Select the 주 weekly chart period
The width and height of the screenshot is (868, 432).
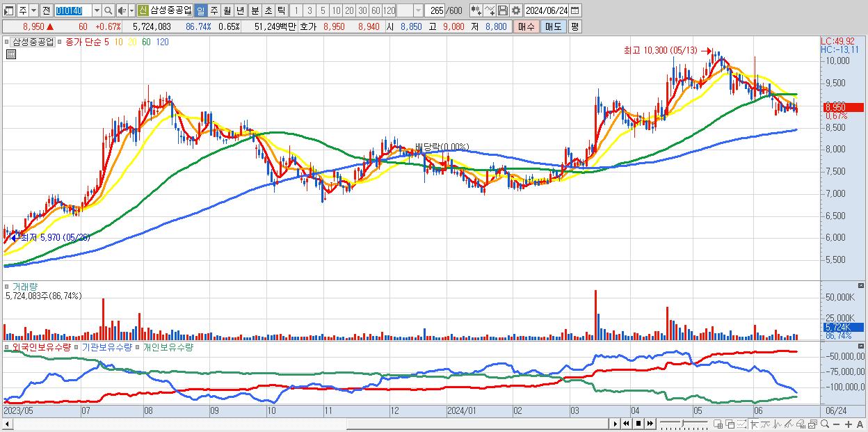coord(214,10)
